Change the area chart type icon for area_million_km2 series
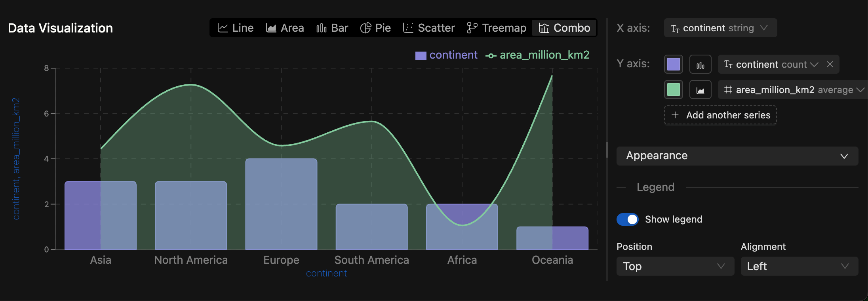This screenshot has height=301, width=868. (x=700, y=90)
